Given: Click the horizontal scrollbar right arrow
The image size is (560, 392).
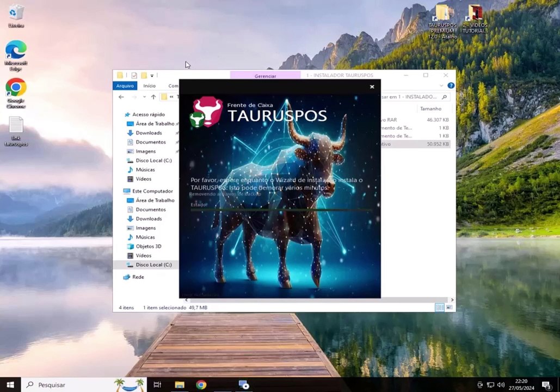Looking at the screenshot, I should (452, 300).
